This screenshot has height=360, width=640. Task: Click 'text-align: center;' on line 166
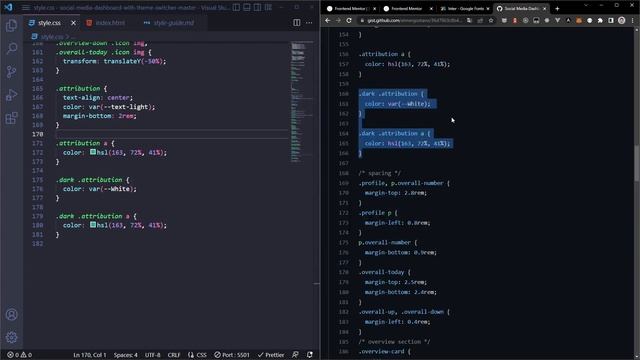point(98,98)
